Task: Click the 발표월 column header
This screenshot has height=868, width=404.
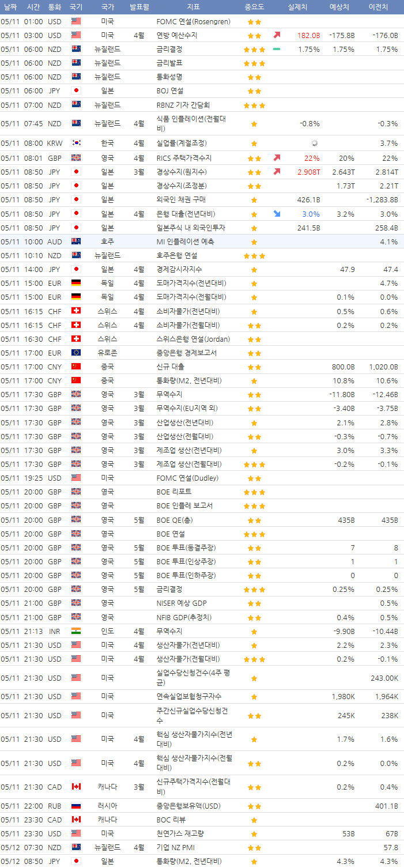Action: point(139,7)
